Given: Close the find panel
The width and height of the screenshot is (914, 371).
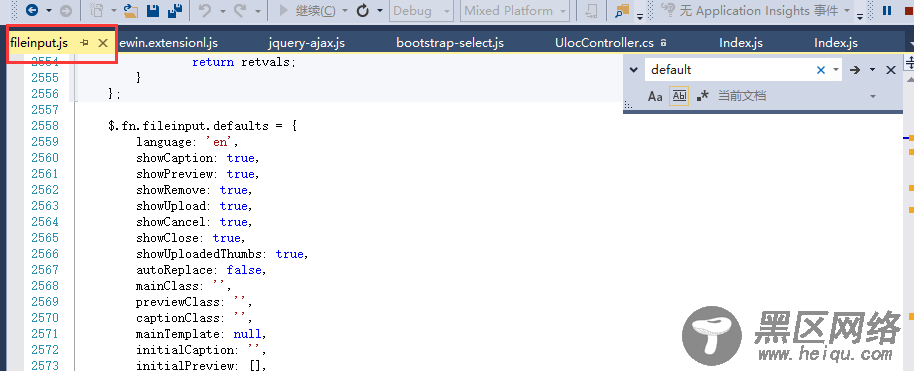Looking at the screenshot, I should (891, 70).
